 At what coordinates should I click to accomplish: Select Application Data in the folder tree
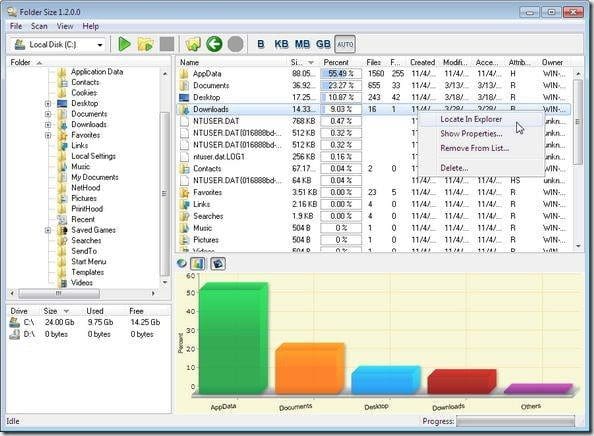pos(97,72)
